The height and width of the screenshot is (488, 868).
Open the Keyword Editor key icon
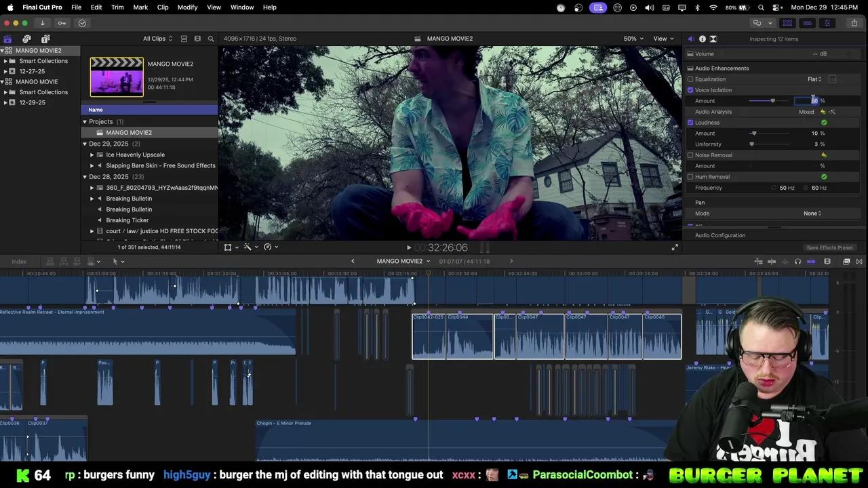[62, 23]
